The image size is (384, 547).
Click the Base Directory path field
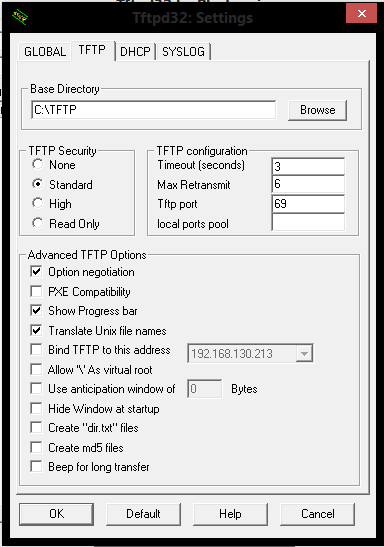click(x=153, y=110)
